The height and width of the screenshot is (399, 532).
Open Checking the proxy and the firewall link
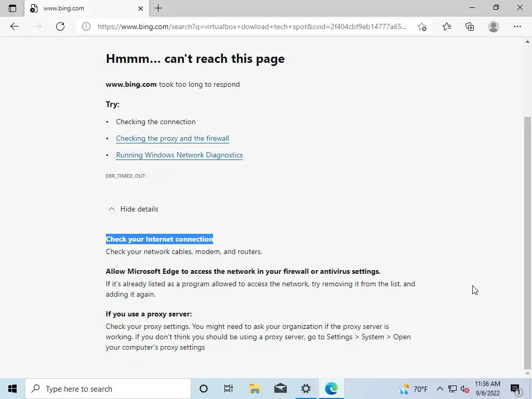(172, 138)
